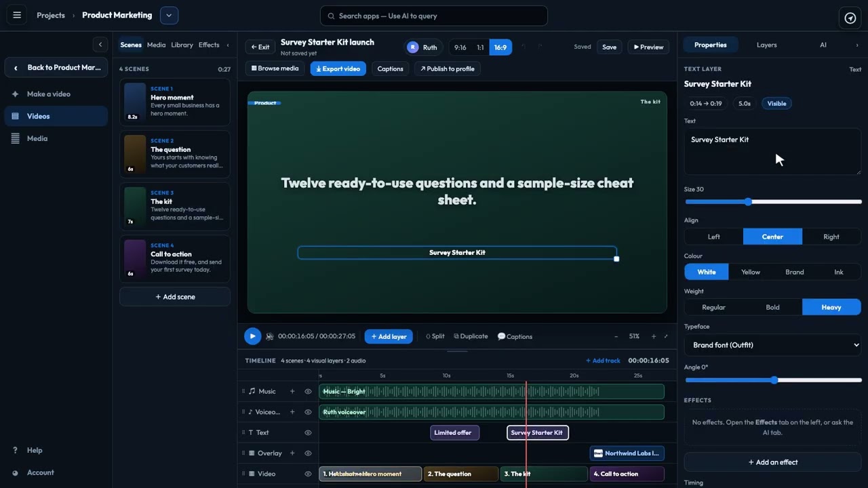Set aspect ratio to 9:16
Viewport: 868px width, 488px height.
coord(460,47)
